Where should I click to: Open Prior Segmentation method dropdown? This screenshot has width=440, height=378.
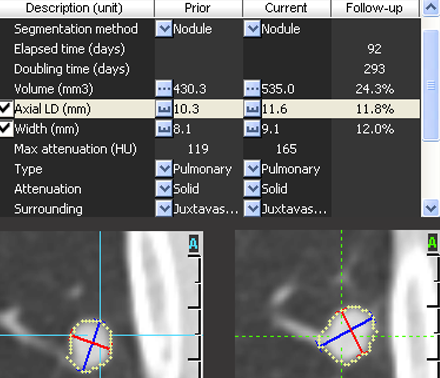164,29
